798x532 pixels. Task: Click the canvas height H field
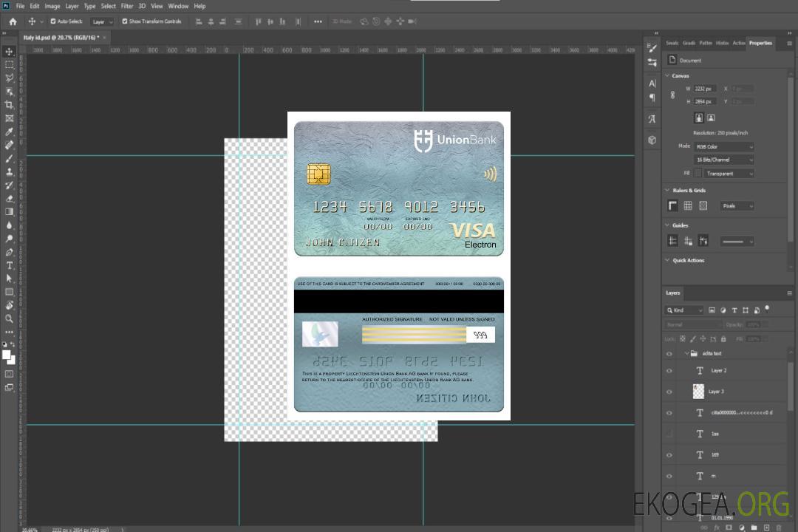click(705, 101)
